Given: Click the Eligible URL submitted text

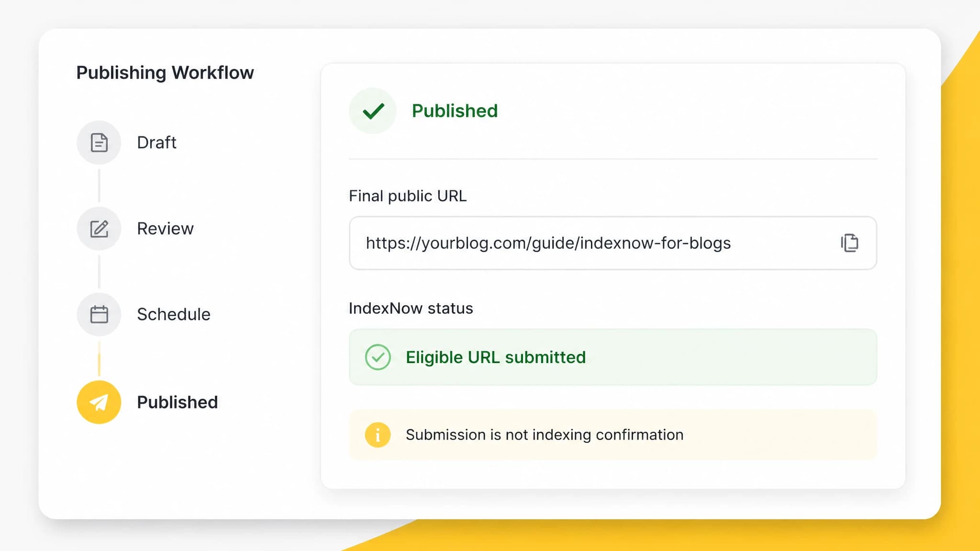Looking at the screenshot, I should coord(496,357).
